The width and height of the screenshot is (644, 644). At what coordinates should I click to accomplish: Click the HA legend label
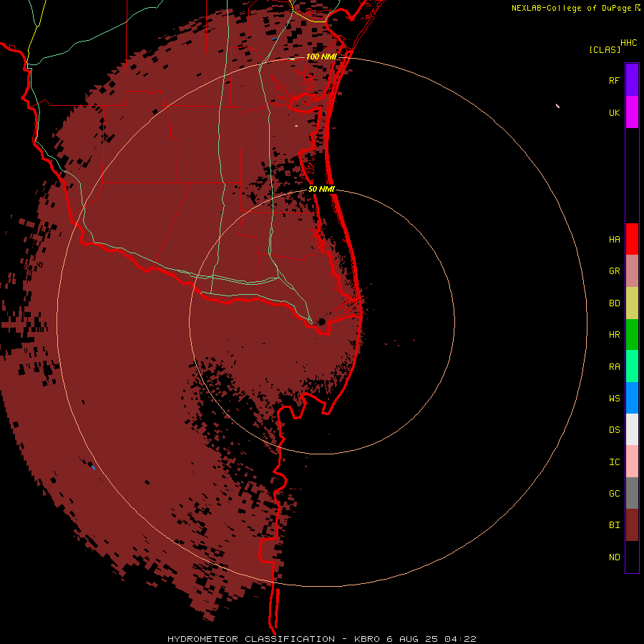(615, 240)
